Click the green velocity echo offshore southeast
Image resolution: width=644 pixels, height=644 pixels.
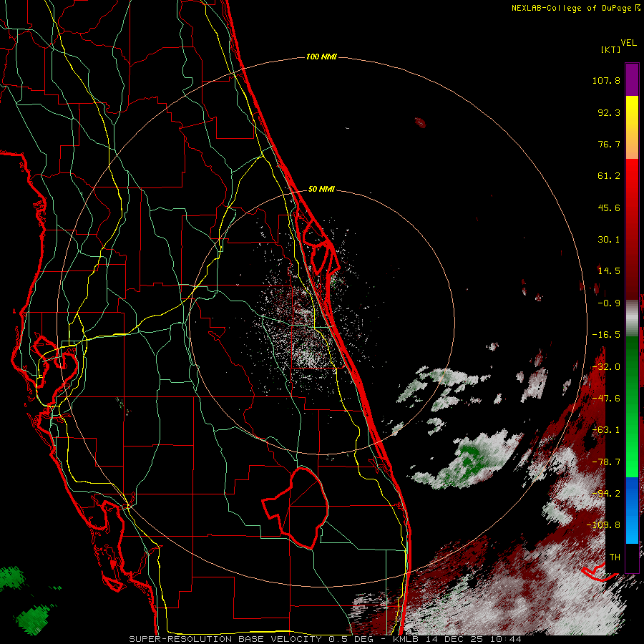(468, 460)
